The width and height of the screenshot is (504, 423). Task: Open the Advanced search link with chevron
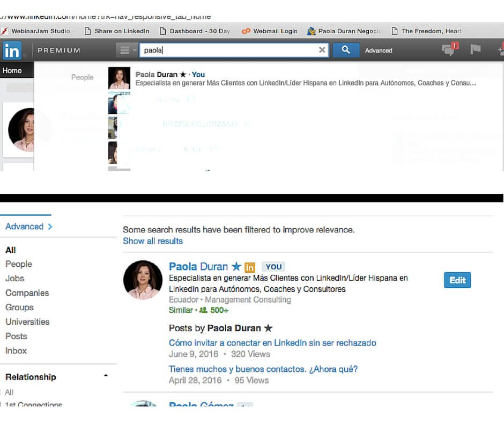click(x=29, y=227)
